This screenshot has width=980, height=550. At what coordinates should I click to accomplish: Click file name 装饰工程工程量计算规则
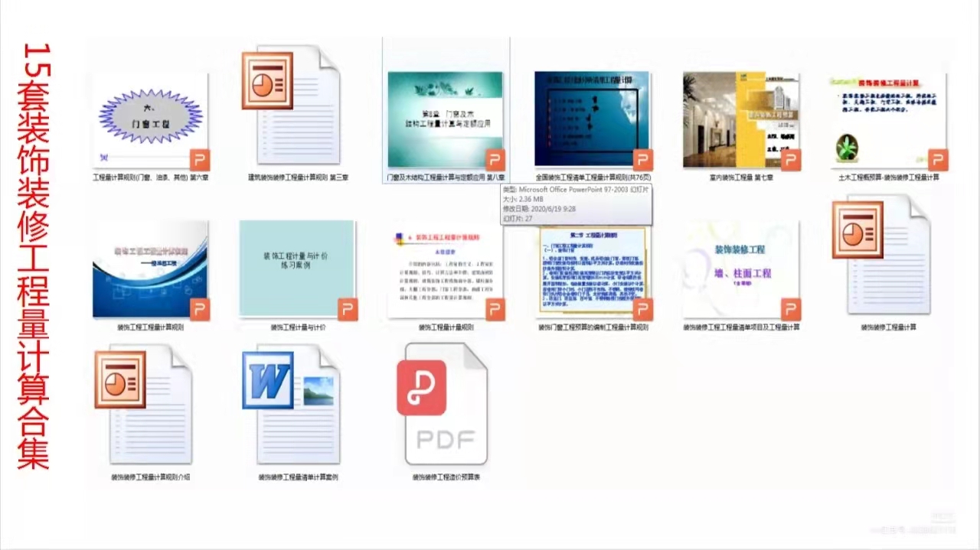coord(151,327)
